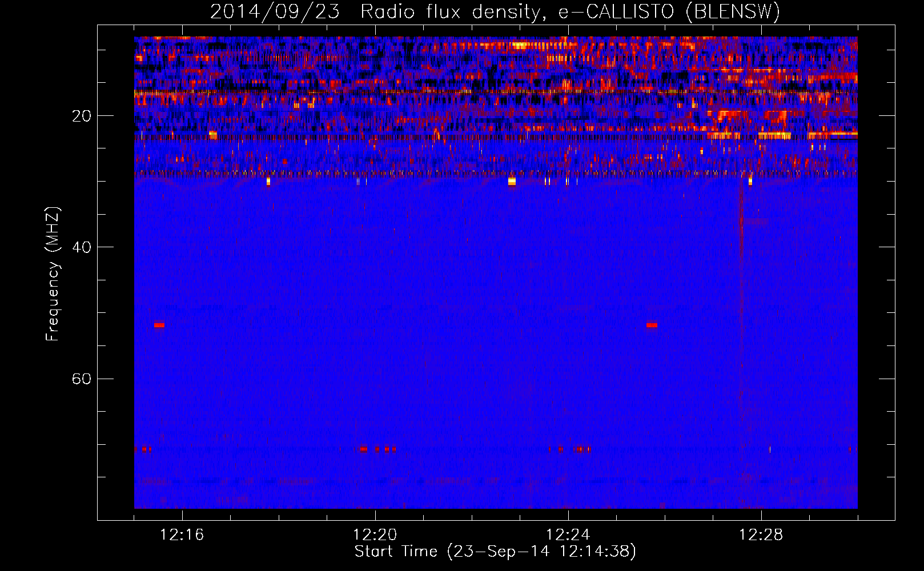
Task: Click the frequency tick label "60"
Action: [x=82, y=379]
